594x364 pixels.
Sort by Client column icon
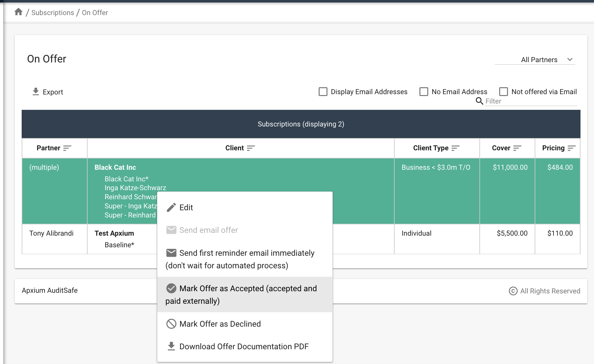[251, 148]
